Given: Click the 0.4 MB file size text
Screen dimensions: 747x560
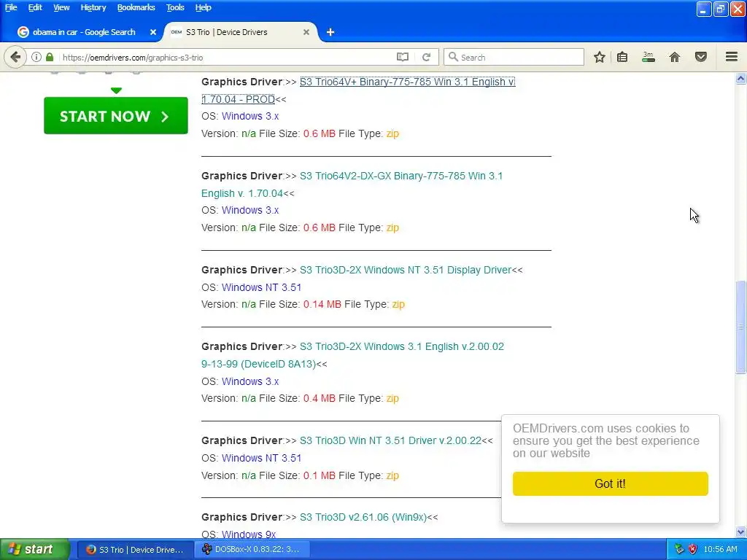Looking at the screenshot, I should (x=320, y=398).
